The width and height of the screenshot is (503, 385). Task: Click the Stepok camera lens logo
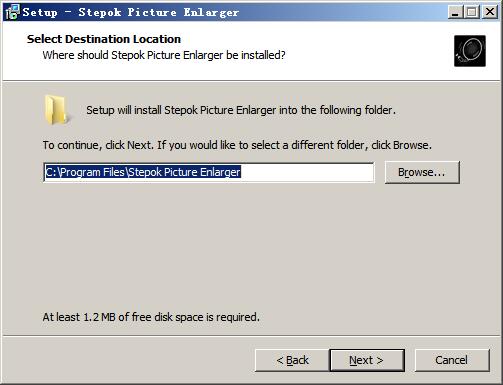470,51
